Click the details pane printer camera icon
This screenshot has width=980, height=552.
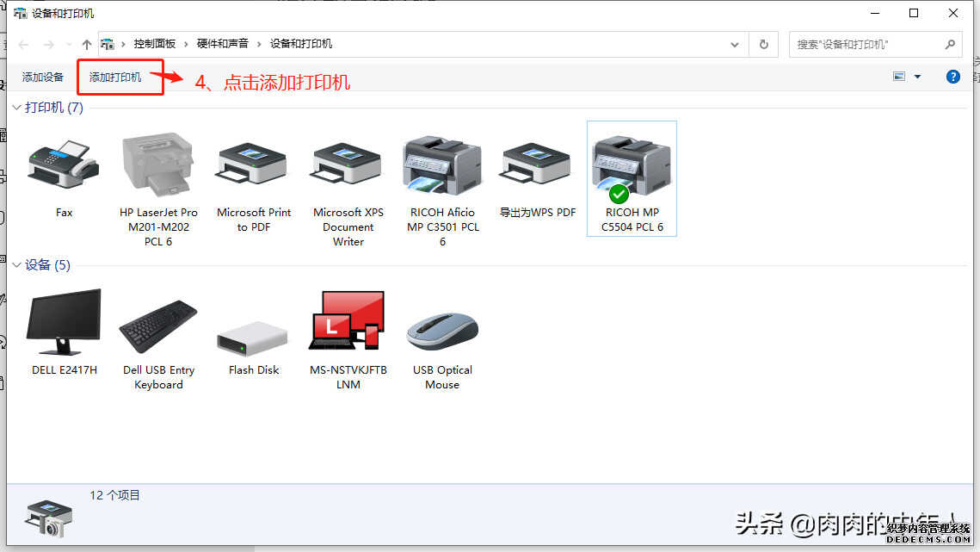(49, 518)
